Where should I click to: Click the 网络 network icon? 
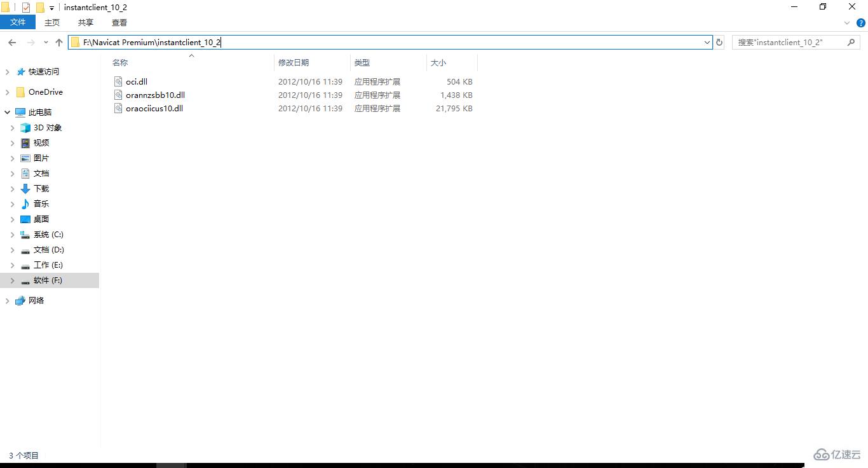20,300
